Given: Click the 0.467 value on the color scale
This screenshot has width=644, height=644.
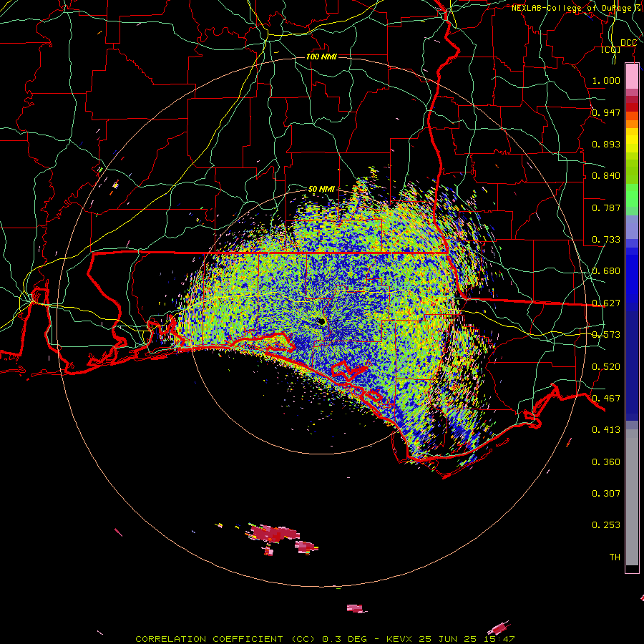Looking at the screenshot, I should click(x=606, y=399).
